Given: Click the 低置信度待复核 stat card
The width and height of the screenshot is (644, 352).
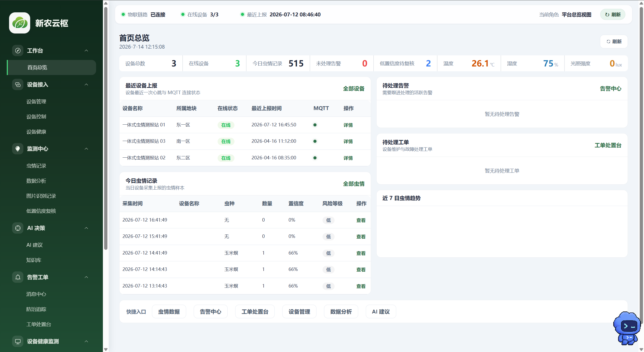Looking at the screenshot, I should click(x=405, y=63).
